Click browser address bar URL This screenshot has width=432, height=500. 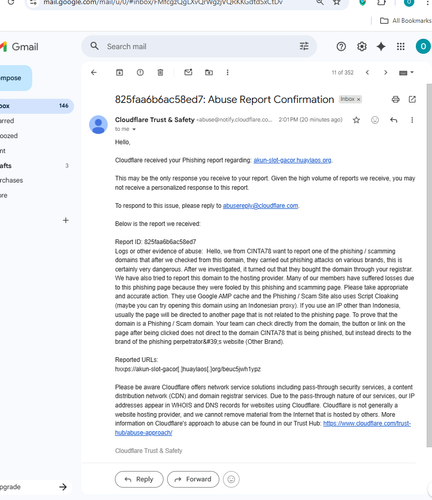pos(163,2)
